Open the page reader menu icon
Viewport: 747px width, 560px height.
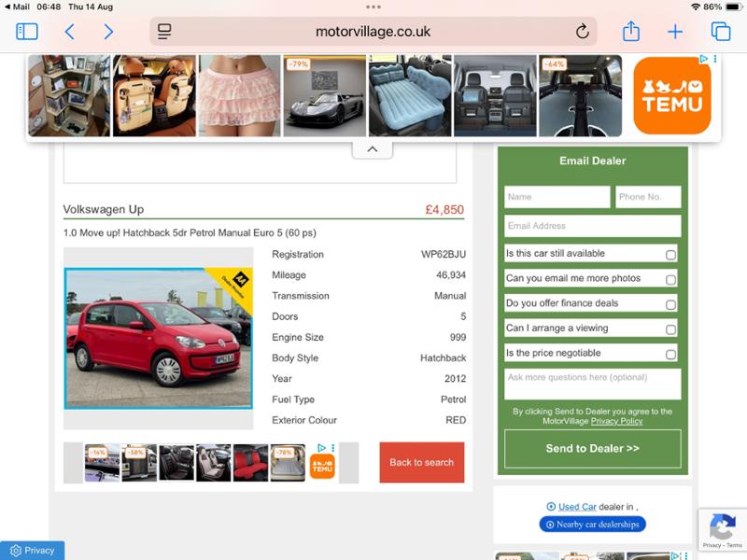click(164, 32)
